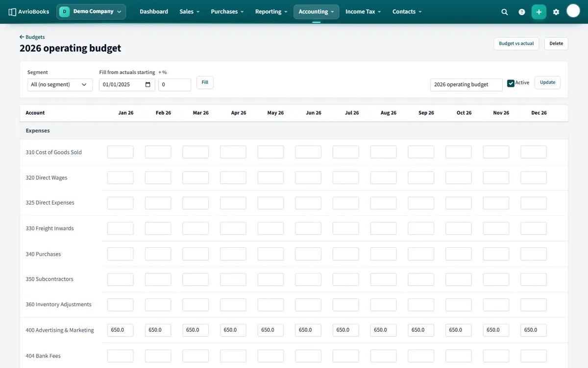The width and height of the screenshot is (588, 368).
Task: Click Aug 26 cell for Direct Expenses
Action: click(x=383, y=203)
